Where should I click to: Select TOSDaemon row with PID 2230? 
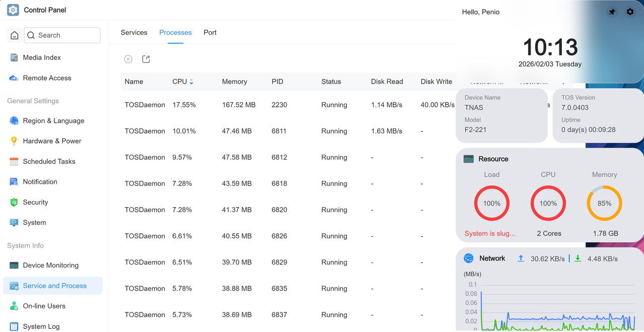(288, 105)
